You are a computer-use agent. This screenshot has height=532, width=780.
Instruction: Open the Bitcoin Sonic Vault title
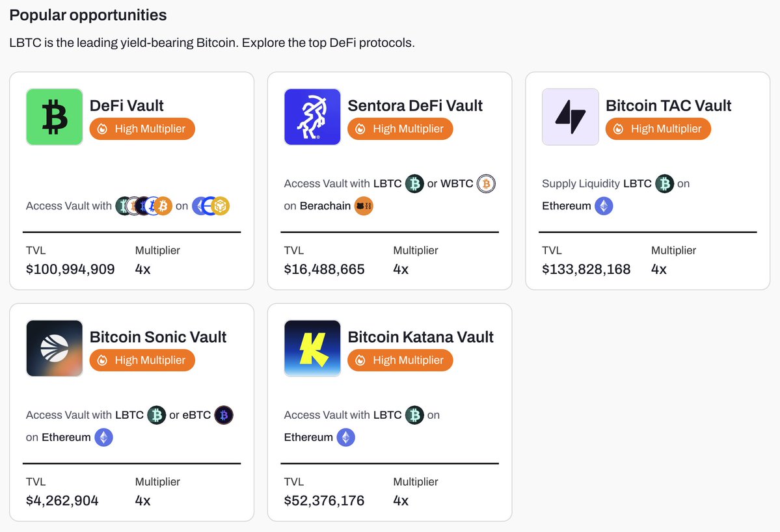(x=157, y=337)
